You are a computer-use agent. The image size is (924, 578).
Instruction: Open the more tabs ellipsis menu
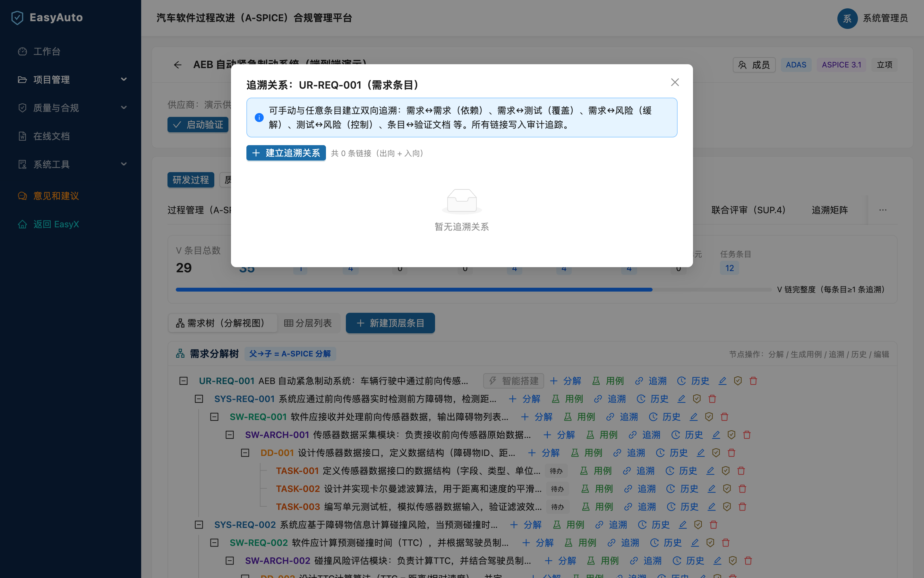pos(882,210)
